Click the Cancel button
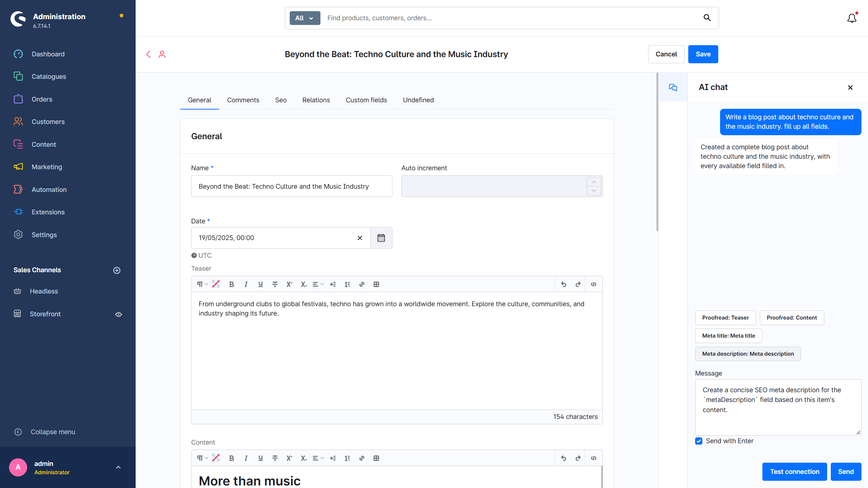Image resolution: width=868 pixels, height=488 pixels. (666, 54)
